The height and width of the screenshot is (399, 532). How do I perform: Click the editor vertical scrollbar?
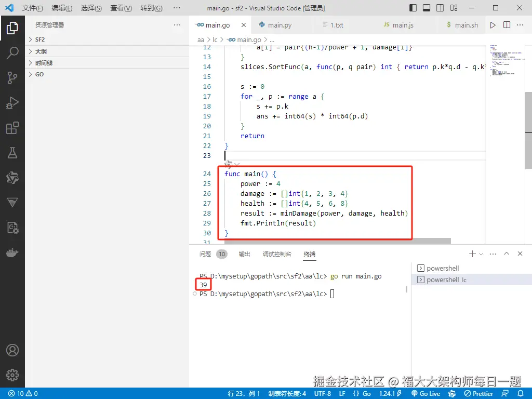528,130
